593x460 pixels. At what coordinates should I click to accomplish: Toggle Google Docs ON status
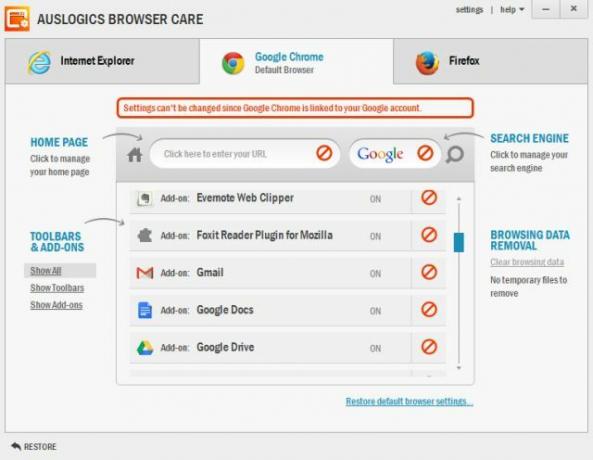(375, 311)
